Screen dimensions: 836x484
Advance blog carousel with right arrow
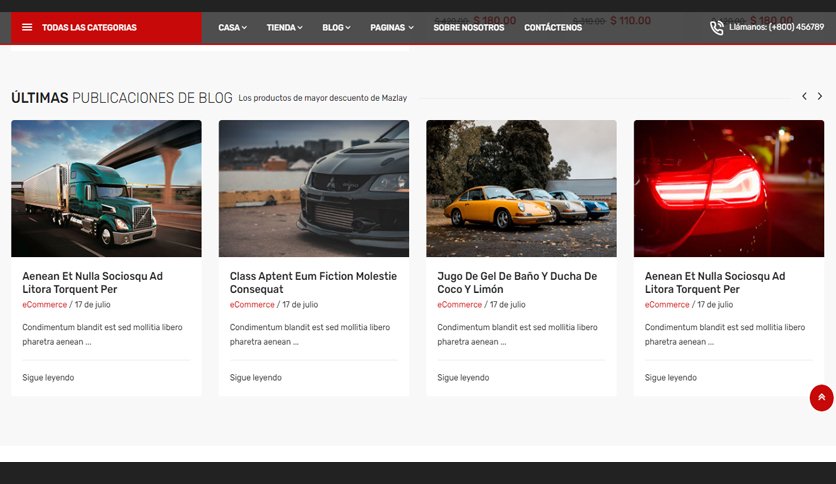coord(820,96)
